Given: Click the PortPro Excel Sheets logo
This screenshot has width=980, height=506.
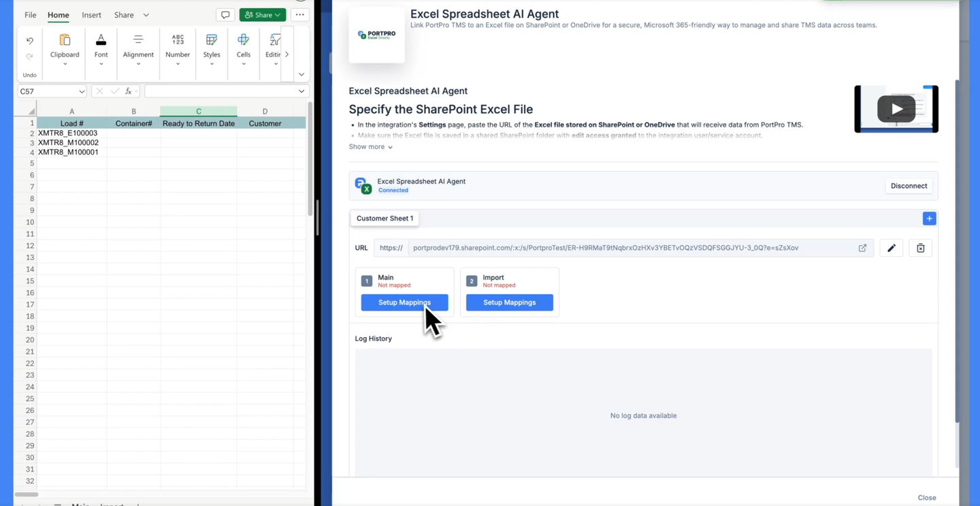Looking at the screenshot, I should coord(376,35).
